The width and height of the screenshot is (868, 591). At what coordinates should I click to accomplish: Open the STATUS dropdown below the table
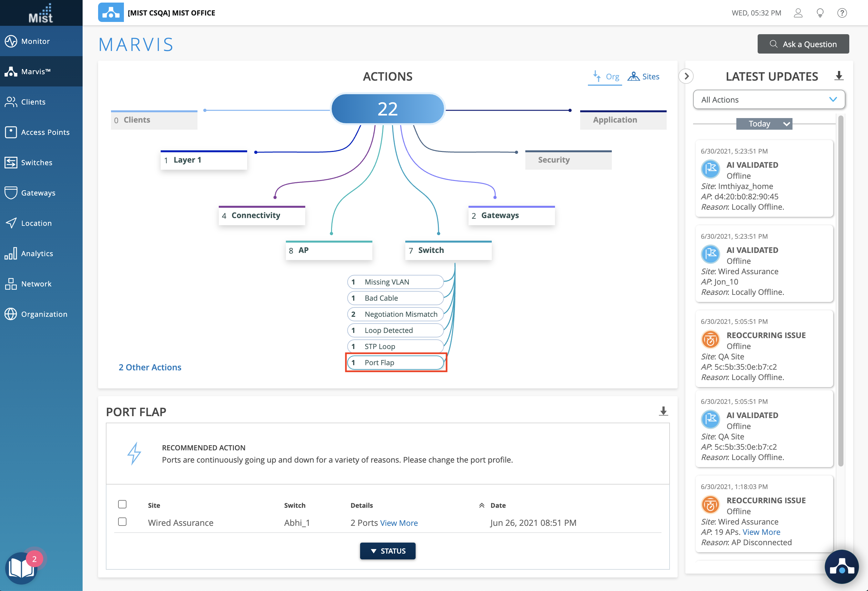click(x=387, y=551)
